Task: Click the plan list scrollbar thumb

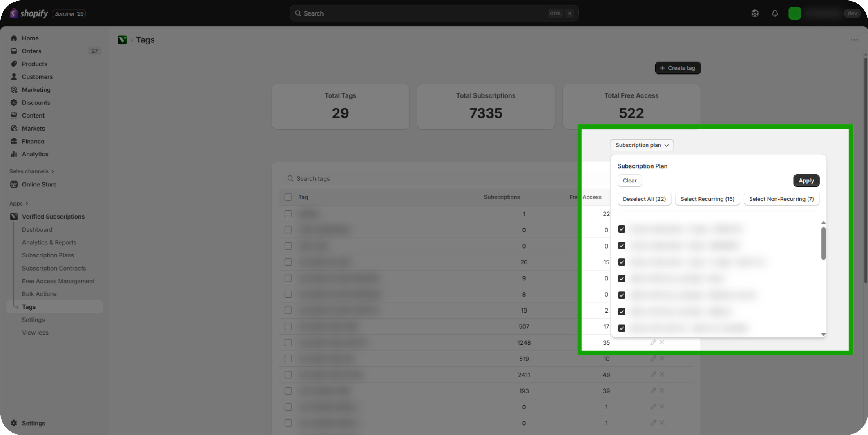Action: 823,243
